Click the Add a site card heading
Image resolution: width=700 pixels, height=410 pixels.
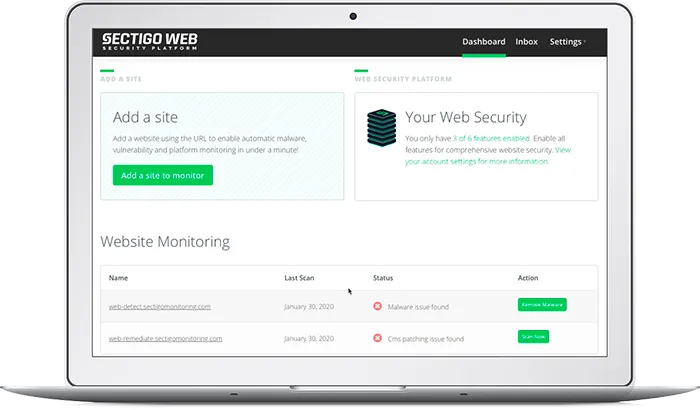(145, 117)
